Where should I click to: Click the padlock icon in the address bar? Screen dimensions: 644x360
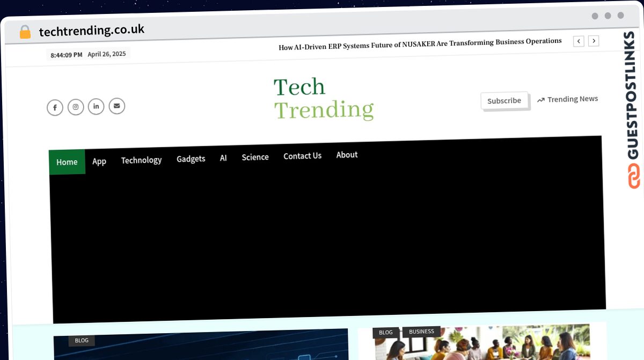coord(25,32)
